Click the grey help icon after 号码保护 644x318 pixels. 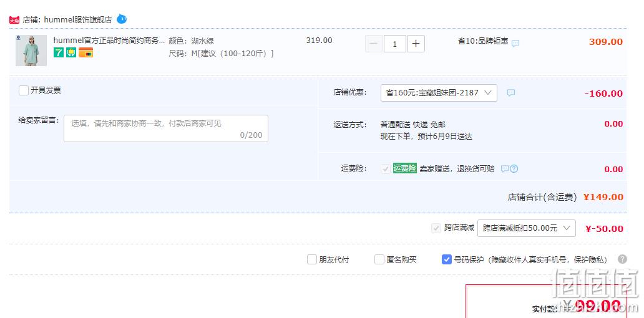pos(623,259)
